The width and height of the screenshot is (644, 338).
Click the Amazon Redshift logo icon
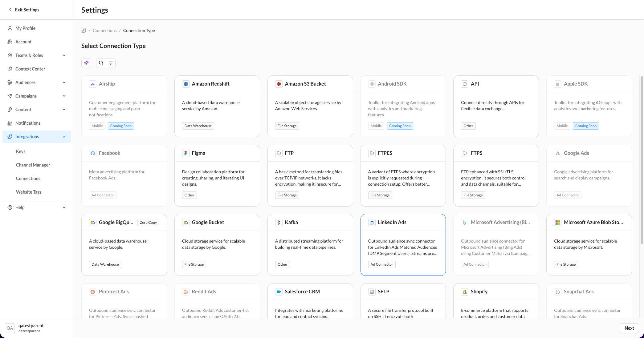[185, 84]
